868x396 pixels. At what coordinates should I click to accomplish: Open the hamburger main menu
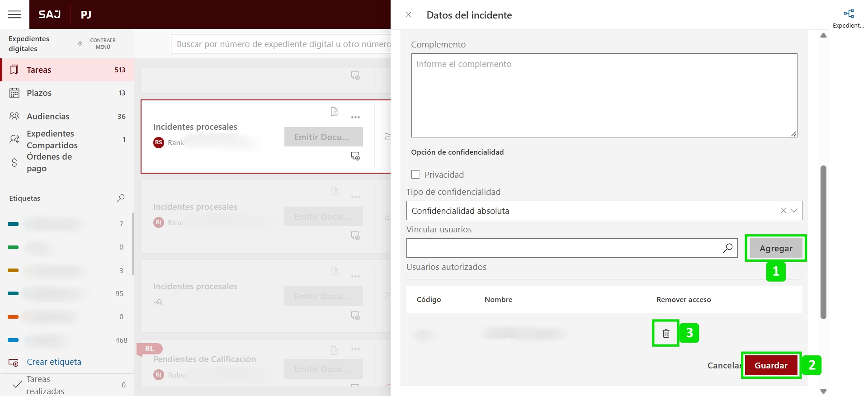pos(14,14)
